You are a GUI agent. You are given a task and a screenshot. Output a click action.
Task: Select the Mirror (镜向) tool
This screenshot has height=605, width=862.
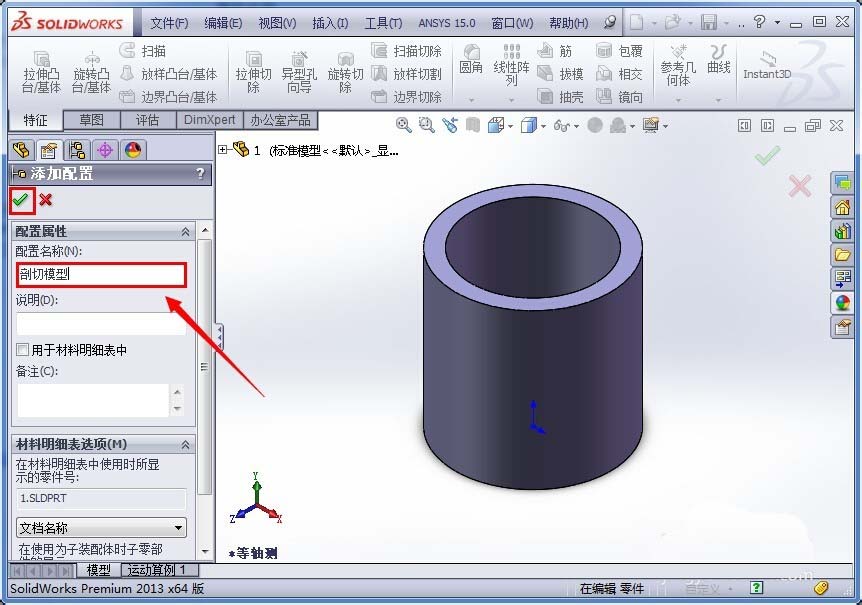click(x=619, y=97)
